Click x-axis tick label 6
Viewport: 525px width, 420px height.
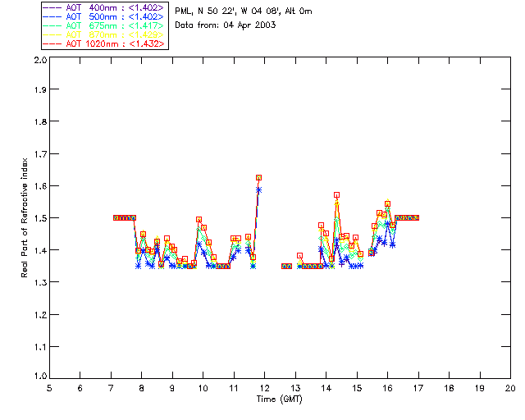[80, 388]
